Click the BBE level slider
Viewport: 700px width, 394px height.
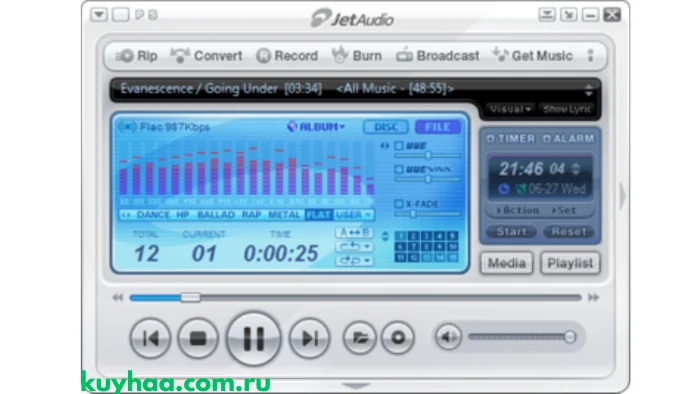tap(428, 156)
